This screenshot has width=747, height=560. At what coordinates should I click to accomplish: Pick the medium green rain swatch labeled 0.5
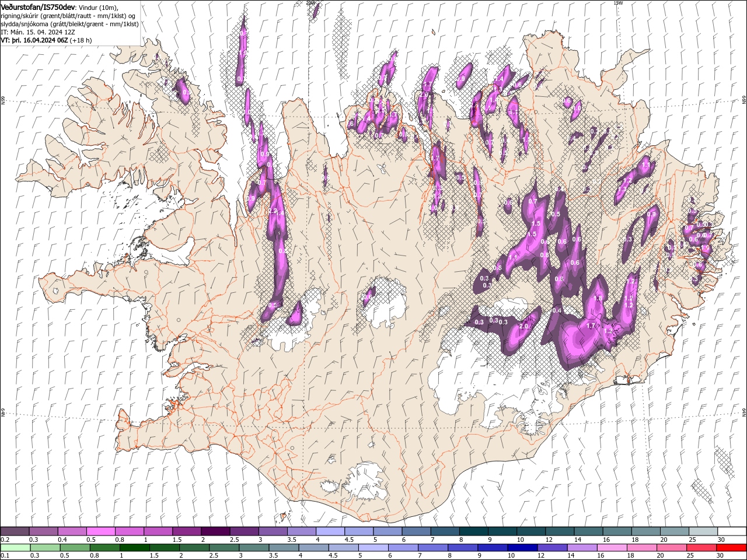[x=75, y=548]
